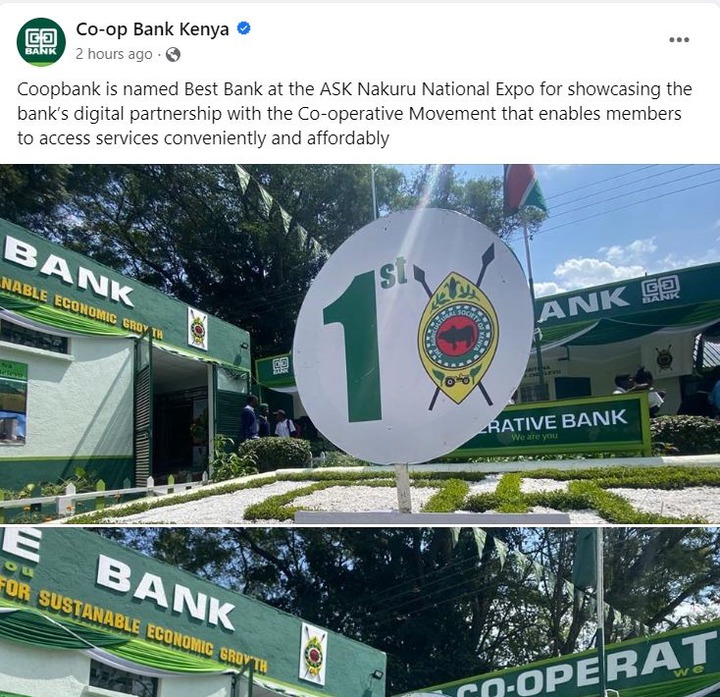720x697 pixels.
Task: Open the Co-op Bank profile picture
Action: [x=41, y=42]
